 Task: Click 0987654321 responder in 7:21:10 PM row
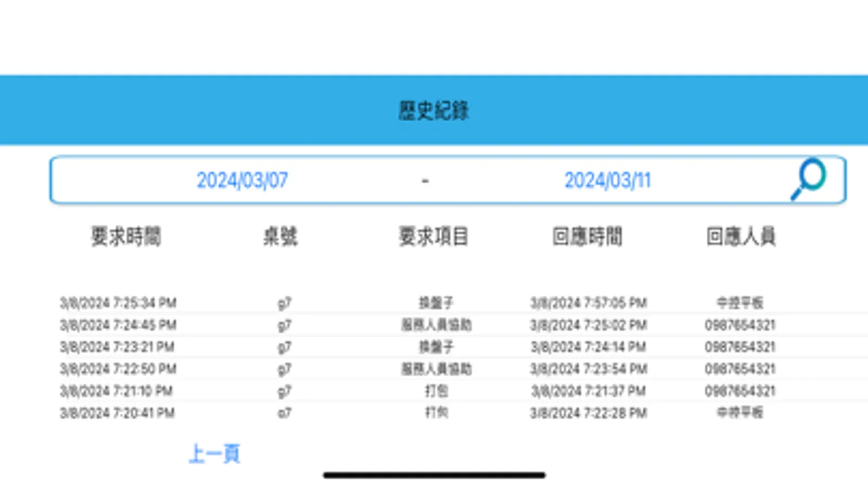pos(740,391)
